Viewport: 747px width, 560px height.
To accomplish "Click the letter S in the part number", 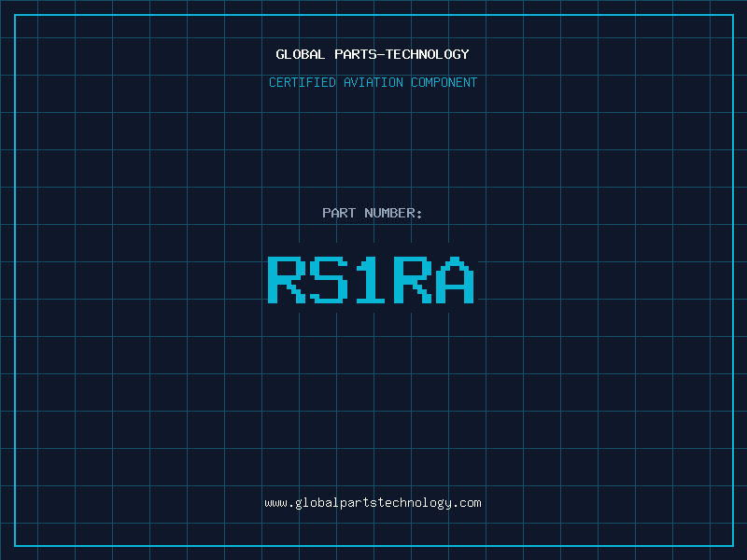I will point(330,279).
